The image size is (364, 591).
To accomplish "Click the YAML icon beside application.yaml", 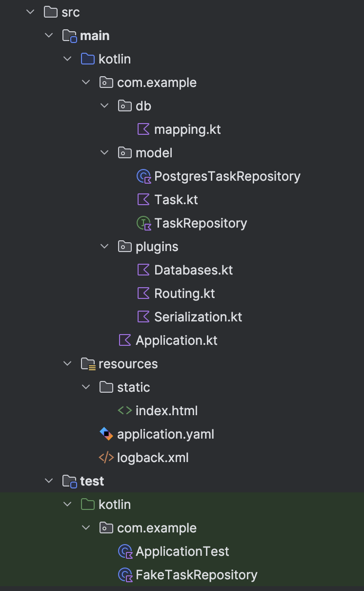I will coord(106,434).
